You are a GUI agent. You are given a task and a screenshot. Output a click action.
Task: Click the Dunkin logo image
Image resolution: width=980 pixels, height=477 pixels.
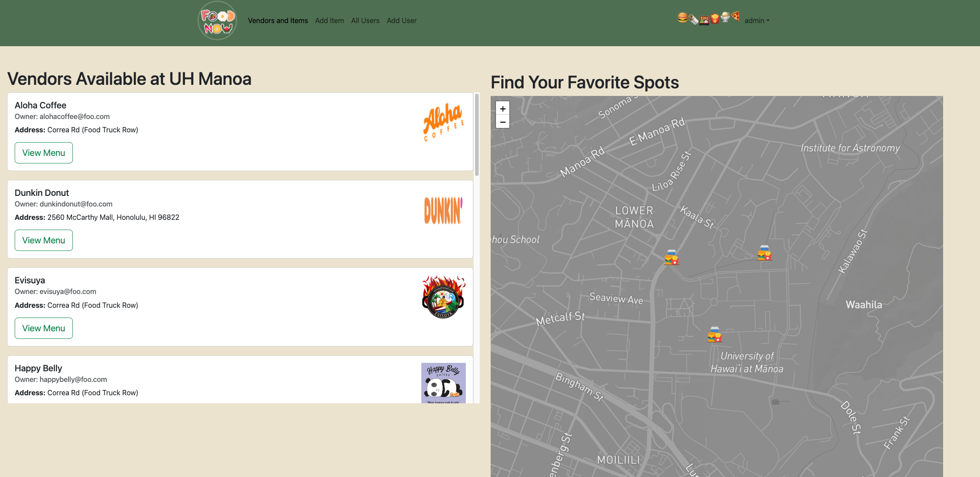coord(444,210)
